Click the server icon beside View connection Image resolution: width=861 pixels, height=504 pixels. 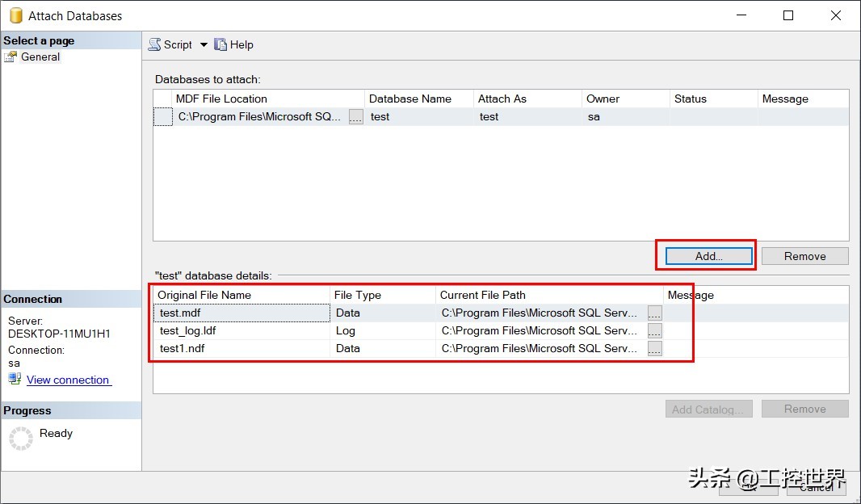(14, 379)
